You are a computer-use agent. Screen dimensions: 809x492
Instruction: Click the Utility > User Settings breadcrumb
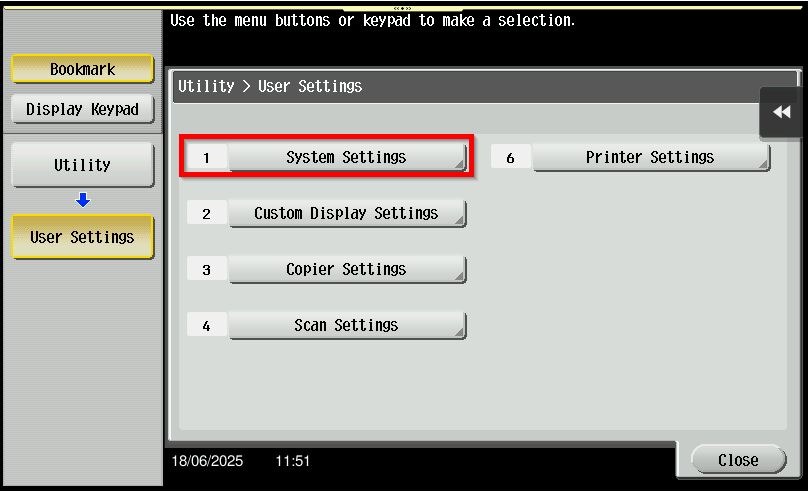[270, 86]
